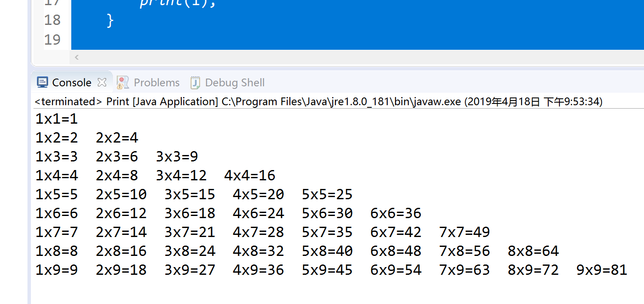Screen dimensions: 644x304
Task: Click the Debug Shell tab icon
Action: point(195,82)
